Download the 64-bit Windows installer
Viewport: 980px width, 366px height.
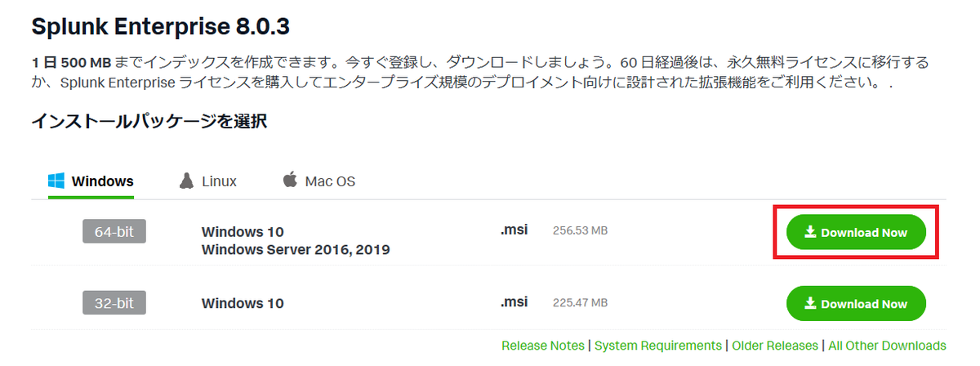click(856, 232)
